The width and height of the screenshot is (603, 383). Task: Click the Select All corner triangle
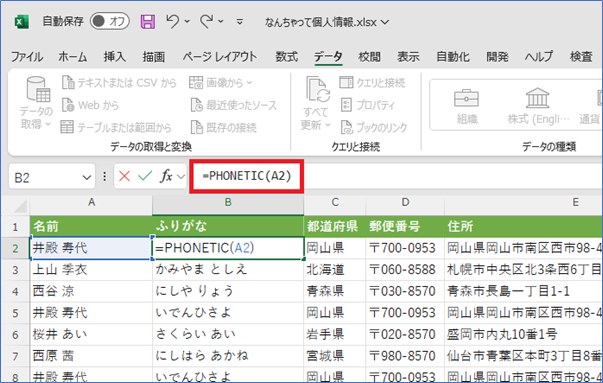point(19,205)
